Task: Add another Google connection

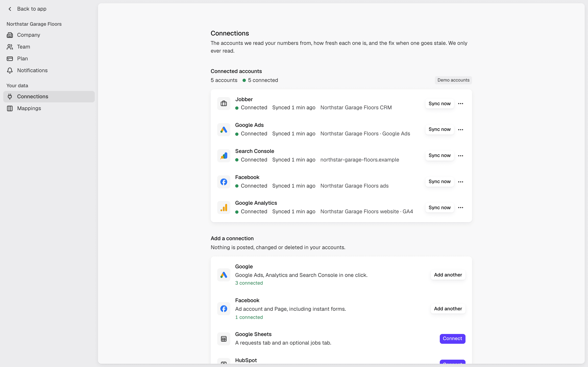Action: (x=448, y=275)
